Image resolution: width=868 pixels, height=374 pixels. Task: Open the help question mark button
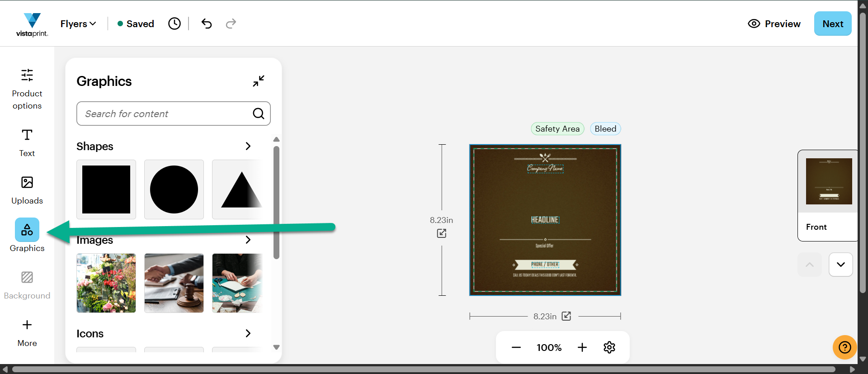(x=845, y=347)
